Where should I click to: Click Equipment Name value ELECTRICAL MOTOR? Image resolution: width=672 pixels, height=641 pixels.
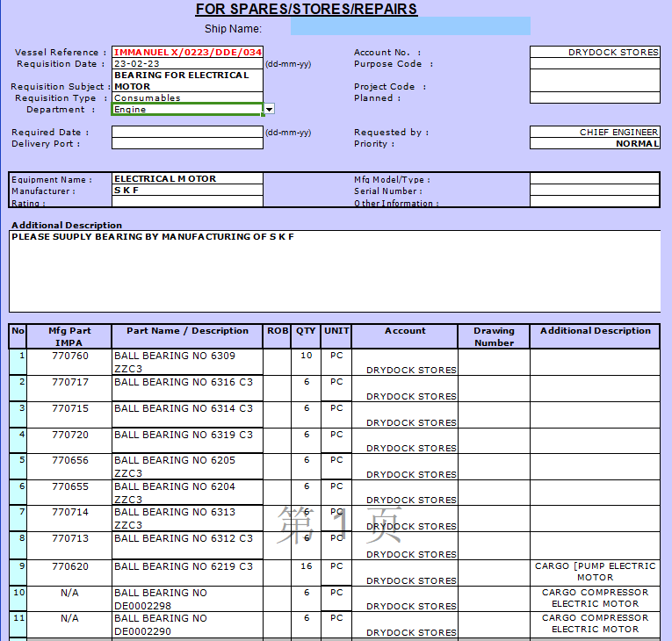pos(187,178)
